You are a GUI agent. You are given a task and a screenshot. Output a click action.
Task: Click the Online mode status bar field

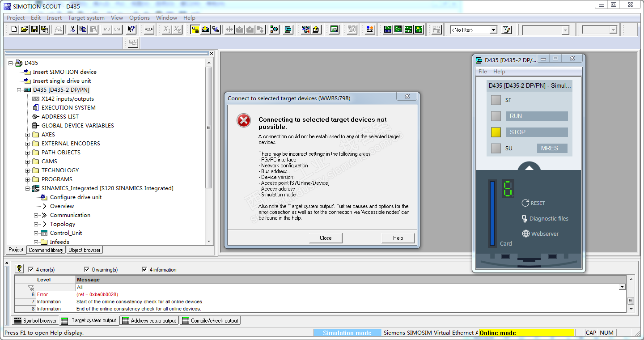[526, 333]
